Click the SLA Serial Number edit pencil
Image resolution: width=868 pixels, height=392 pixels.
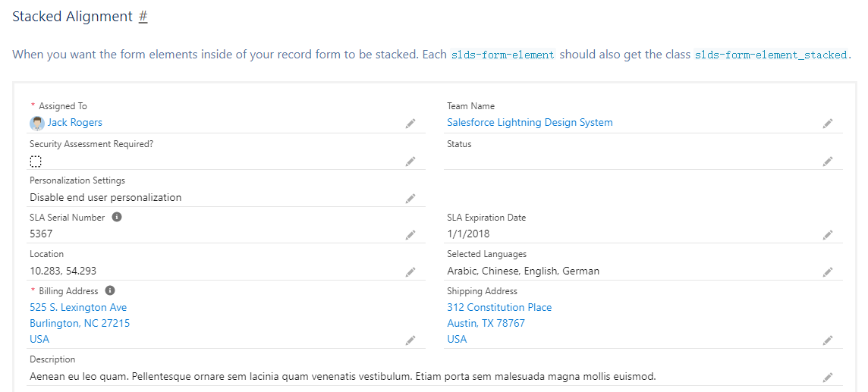(x=410, y=235)
